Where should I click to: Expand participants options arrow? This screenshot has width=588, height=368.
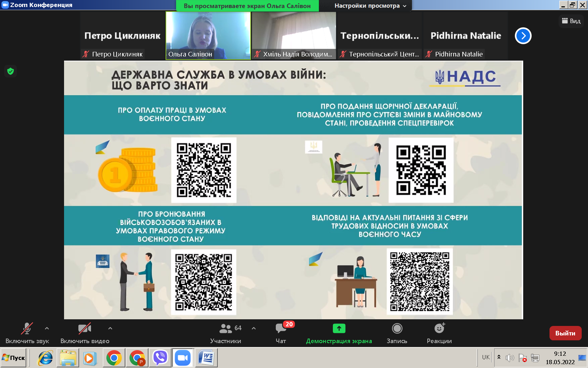254,328
